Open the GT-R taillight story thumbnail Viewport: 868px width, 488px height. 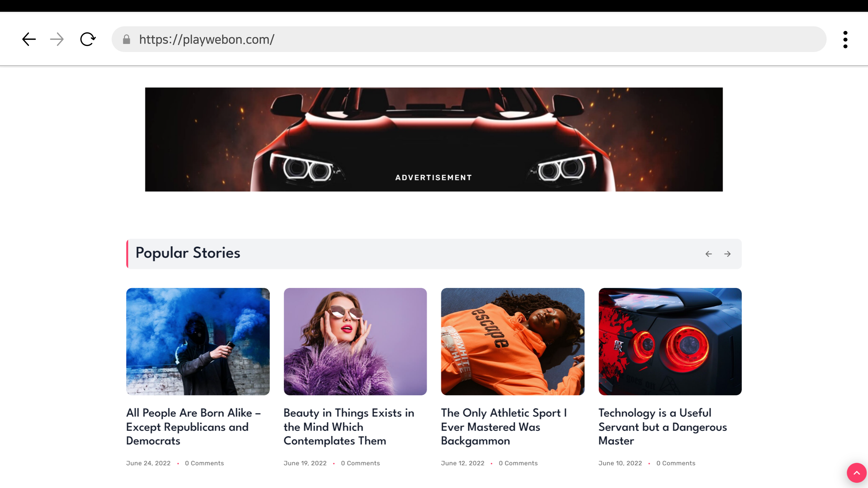(670, 341)
